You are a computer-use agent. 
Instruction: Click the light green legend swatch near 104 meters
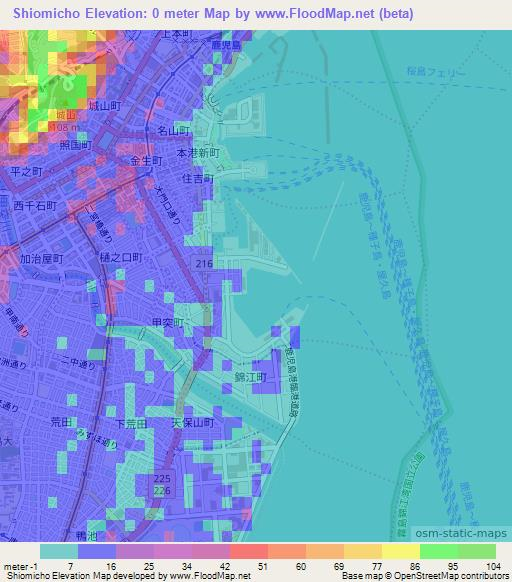tap(477, 551)
